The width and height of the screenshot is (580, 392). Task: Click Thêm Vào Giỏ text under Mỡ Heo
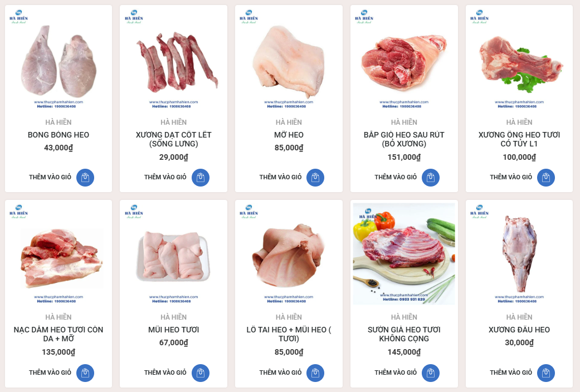point(280,177)
